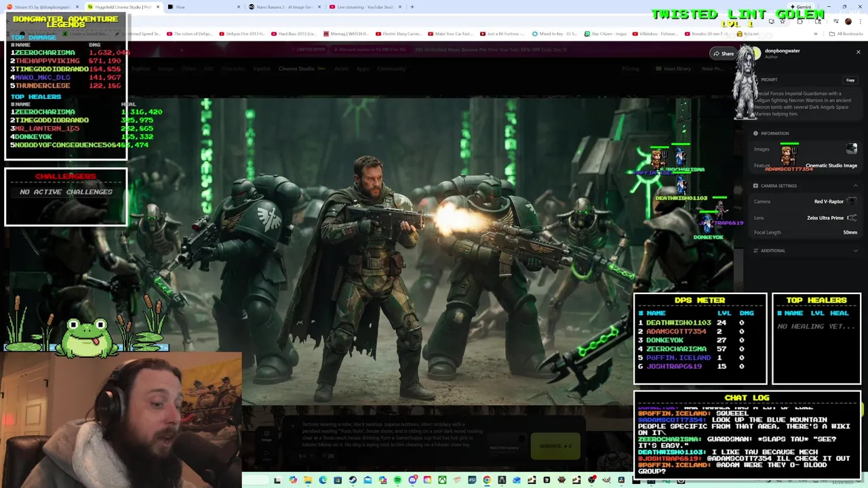This screenshot has width=868, height=488.
Task: Open the Images thumbnail in Information
Action: pyautogui.click(x=852, y=149)
